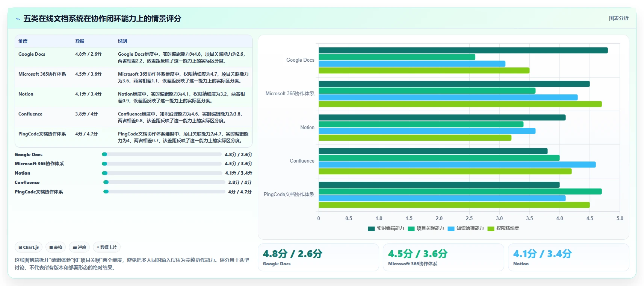Select the 表格 tag chip
The height and width of the screenshot is (286, 644).
pyautogui.click(x=56, y=247)
